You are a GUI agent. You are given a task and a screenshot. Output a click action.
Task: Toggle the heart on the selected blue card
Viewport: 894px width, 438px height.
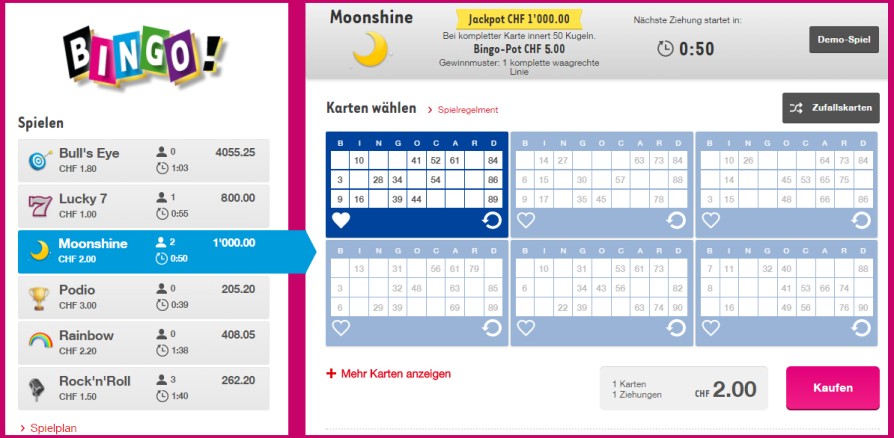point(341,221)
